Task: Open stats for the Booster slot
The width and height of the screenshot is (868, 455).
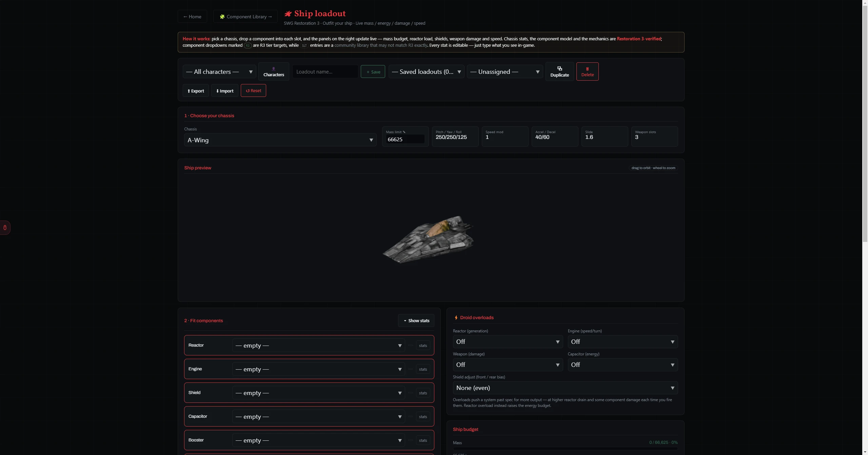Action: pos(423,440)
